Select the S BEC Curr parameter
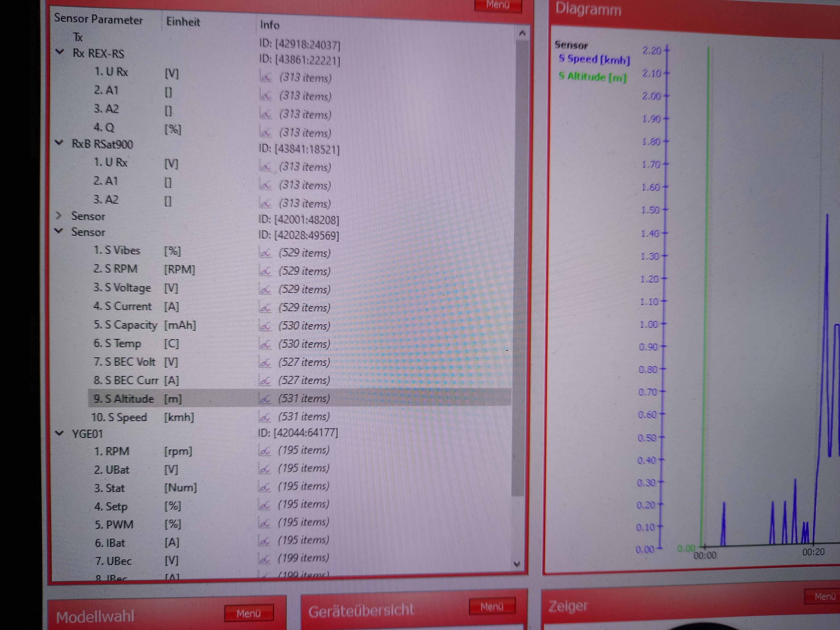The image size is (840, 630). point(126,380)
